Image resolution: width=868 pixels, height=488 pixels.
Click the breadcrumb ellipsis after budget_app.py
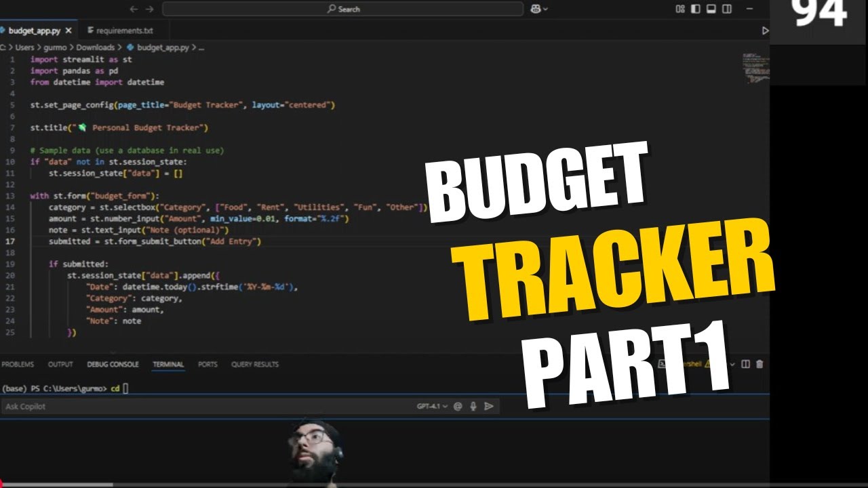[x=201, y=47]
